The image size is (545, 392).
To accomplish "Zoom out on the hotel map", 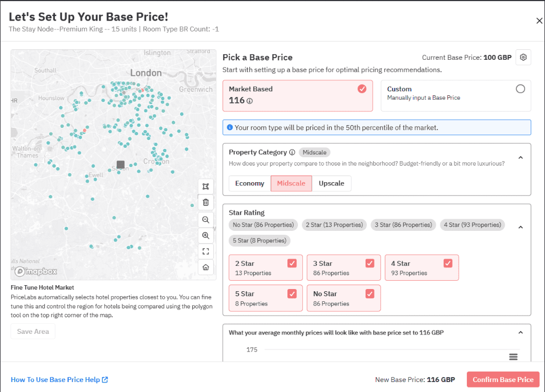I will click(x=205, y=219).
